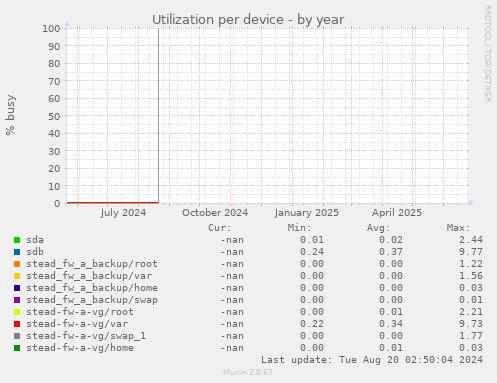The width and height of the screenshot is (497, 383).
Task: Click the vertical gray line ending the data
Action: [158, 116]
